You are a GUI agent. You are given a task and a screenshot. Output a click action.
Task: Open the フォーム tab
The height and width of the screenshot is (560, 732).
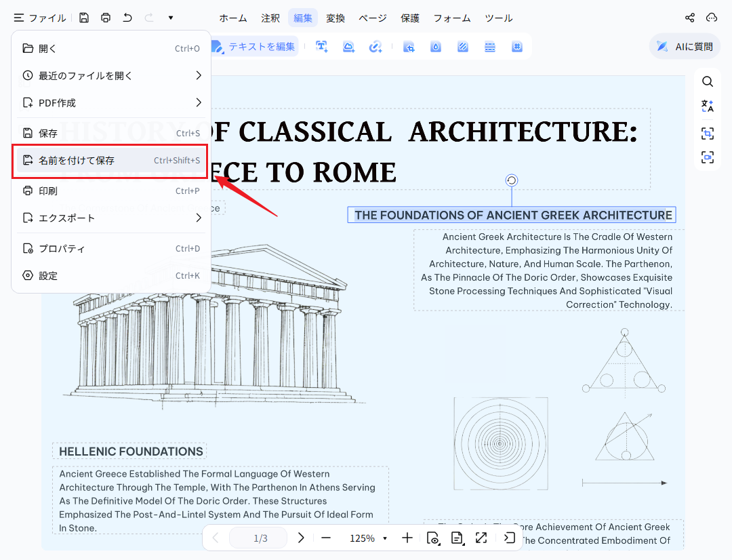452,18
